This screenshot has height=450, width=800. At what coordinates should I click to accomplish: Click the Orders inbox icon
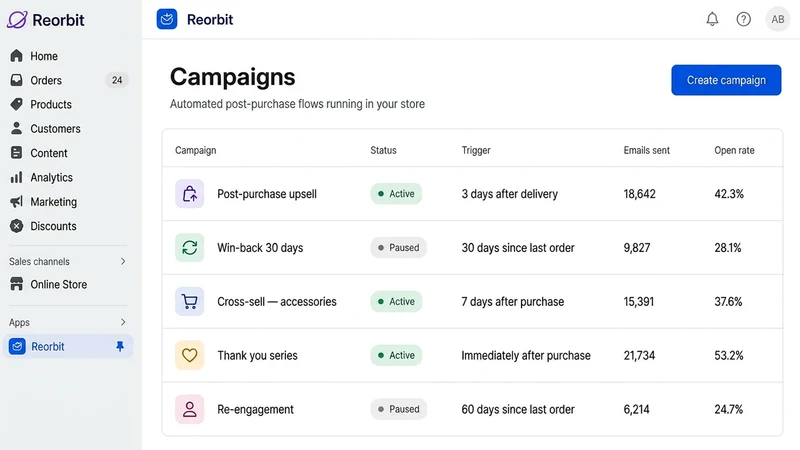(16, 80)
